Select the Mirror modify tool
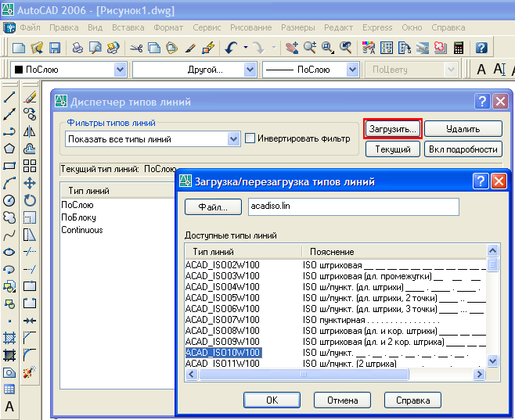 coord(30,131)
